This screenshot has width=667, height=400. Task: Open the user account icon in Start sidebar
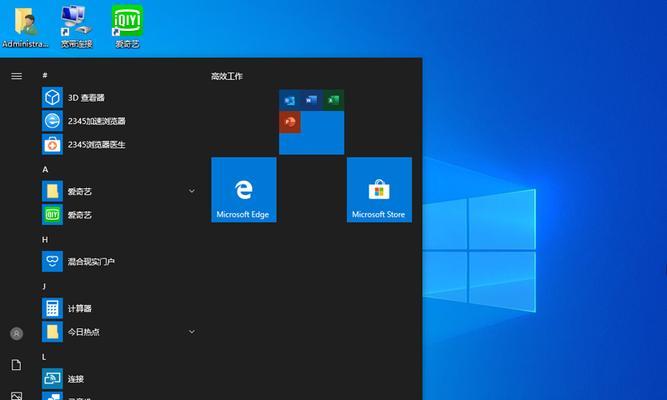point(17,334)
